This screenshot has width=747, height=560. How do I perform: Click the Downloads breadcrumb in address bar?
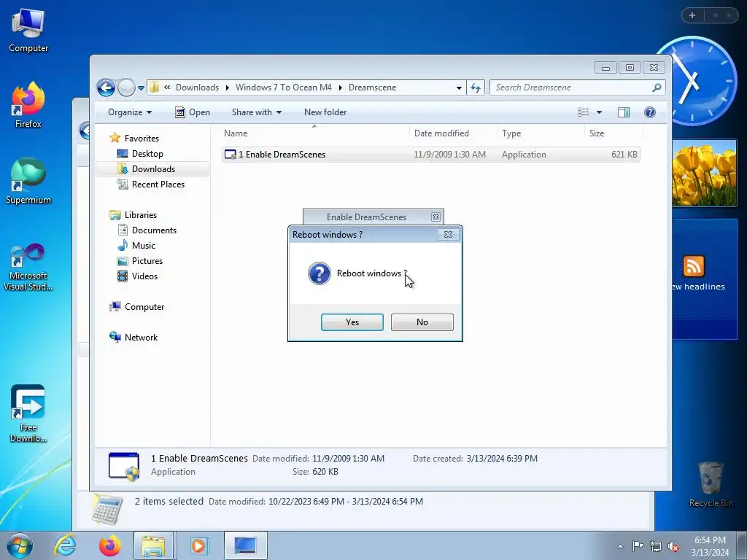197,87
